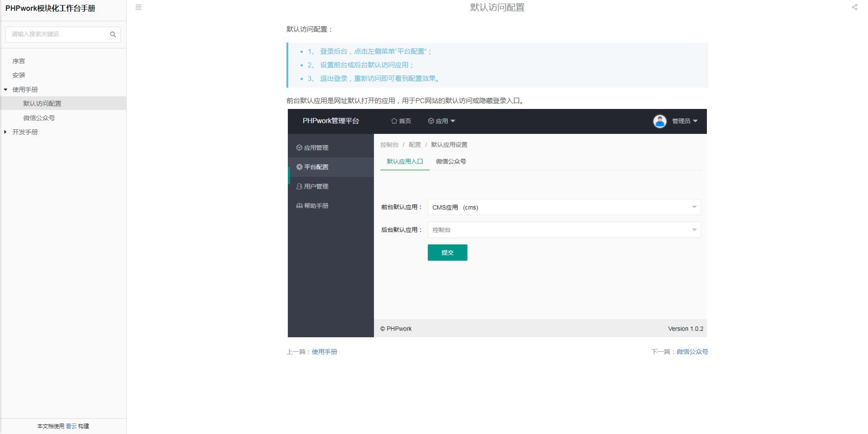Image resolution: width=868 pixels, height=434 pixels.
Task: Switch to the 微信公众号 tab
Action: 451,161
